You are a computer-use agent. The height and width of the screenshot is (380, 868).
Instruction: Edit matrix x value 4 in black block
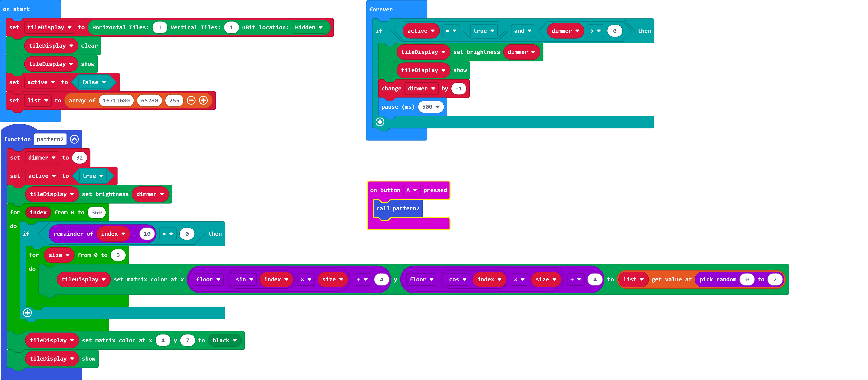tap(163, 341)
